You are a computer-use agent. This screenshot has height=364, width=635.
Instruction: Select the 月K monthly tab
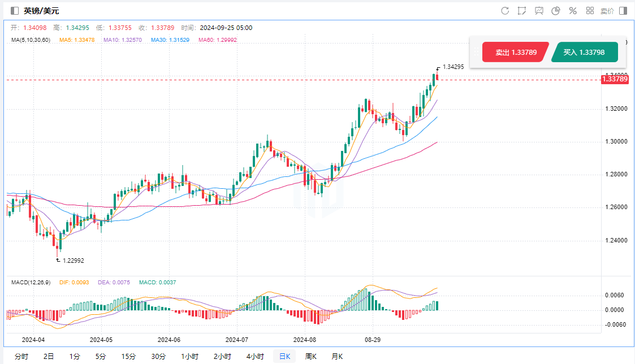coord(337,356)
